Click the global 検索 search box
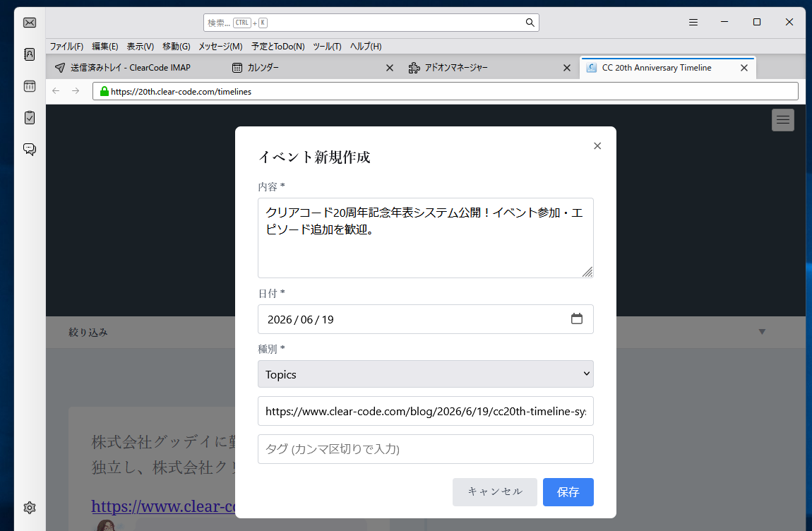This screenshot has width=812, height=531. click(371, 23)
